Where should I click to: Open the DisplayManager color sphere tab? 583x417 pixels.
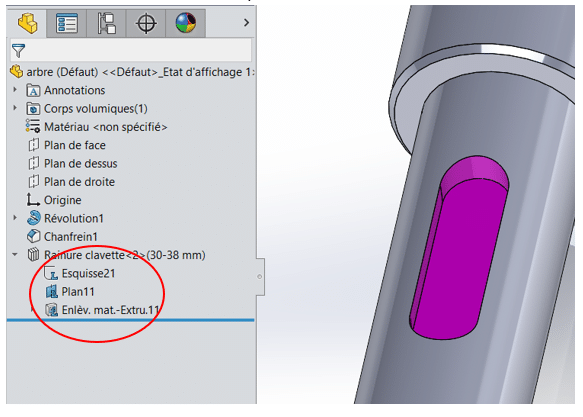[x=186, y=23]
